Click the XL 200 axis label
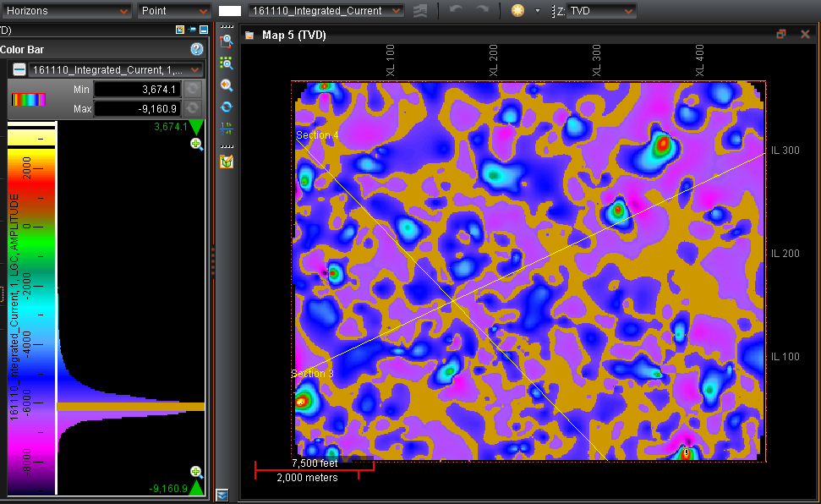Screen dimensions: 821x504 [494, 60]
